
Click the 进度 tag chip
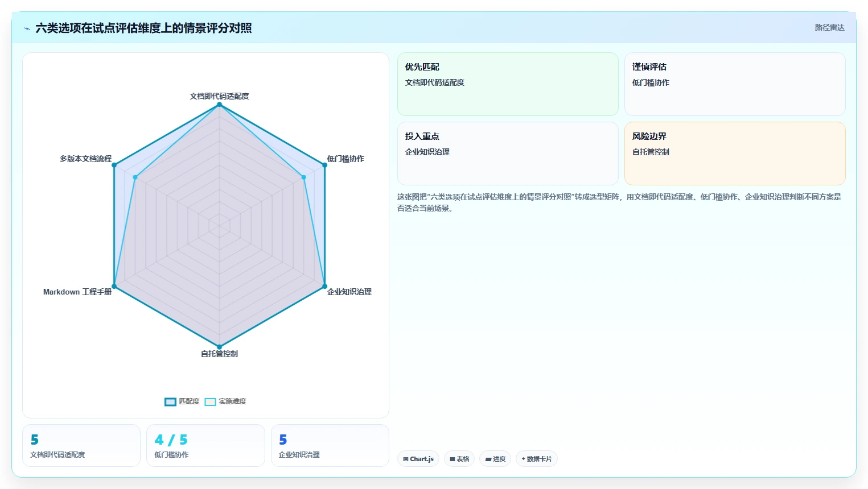[x=495, y=459]
